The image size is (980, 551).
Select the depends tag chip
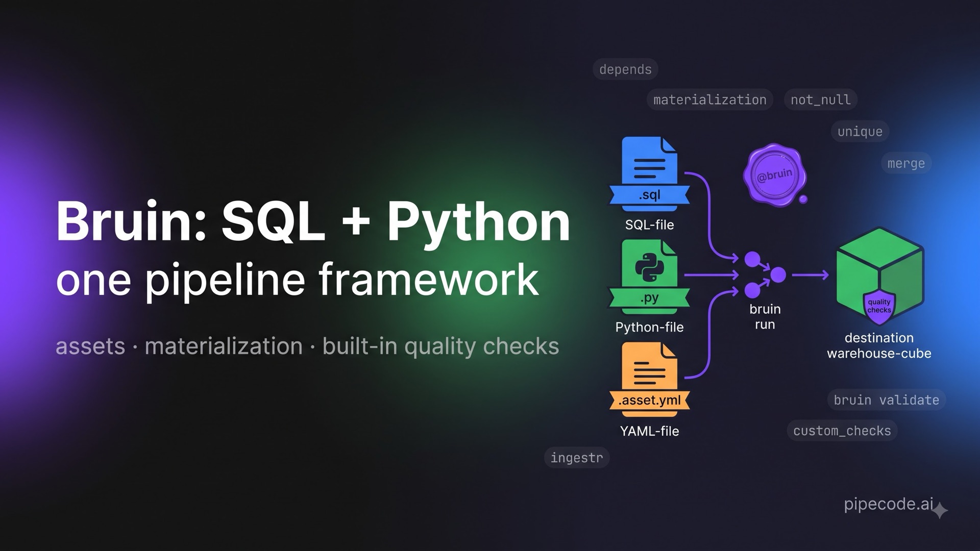pos(625,69)
